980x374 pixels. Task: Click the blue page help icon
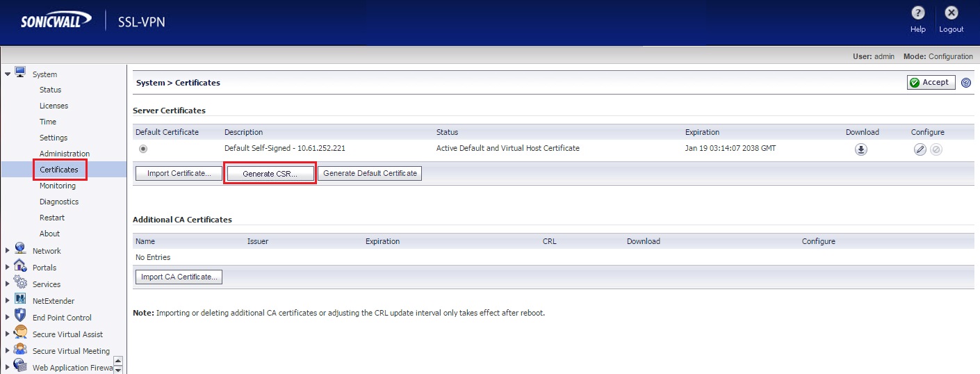(965, 83)
